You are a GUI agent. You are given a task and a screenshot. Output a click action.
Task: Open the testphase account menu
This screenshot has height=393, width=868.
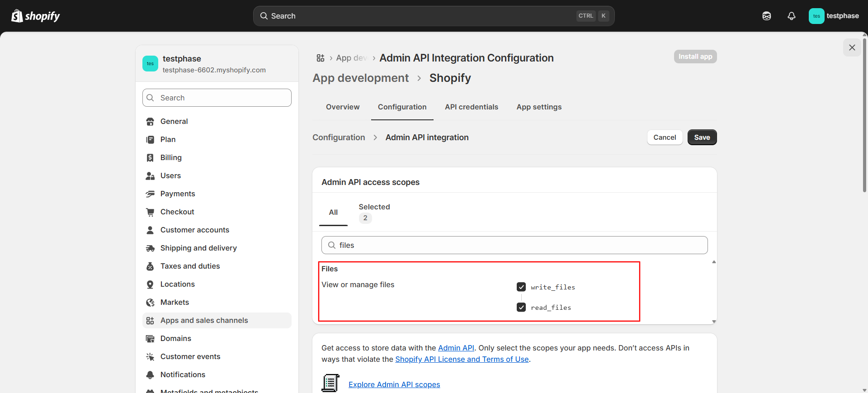coord(834,16)
